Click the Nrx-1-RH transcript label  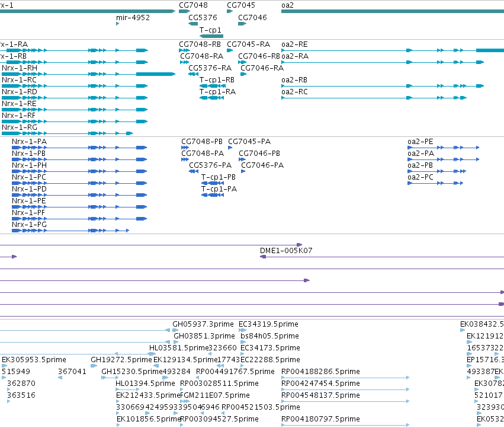[20, 68]
